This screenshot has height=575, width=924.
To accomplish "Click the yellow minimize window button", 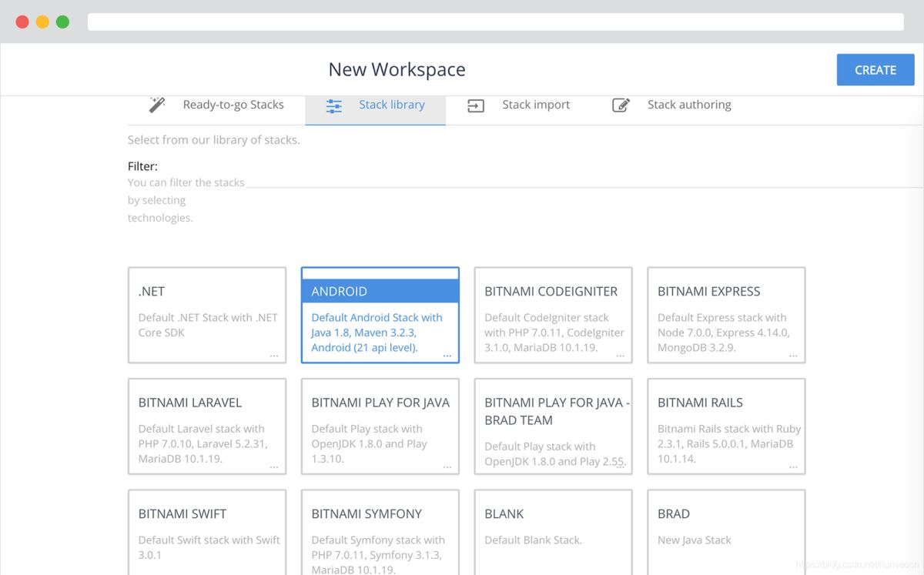I will (x=42, y=22).
